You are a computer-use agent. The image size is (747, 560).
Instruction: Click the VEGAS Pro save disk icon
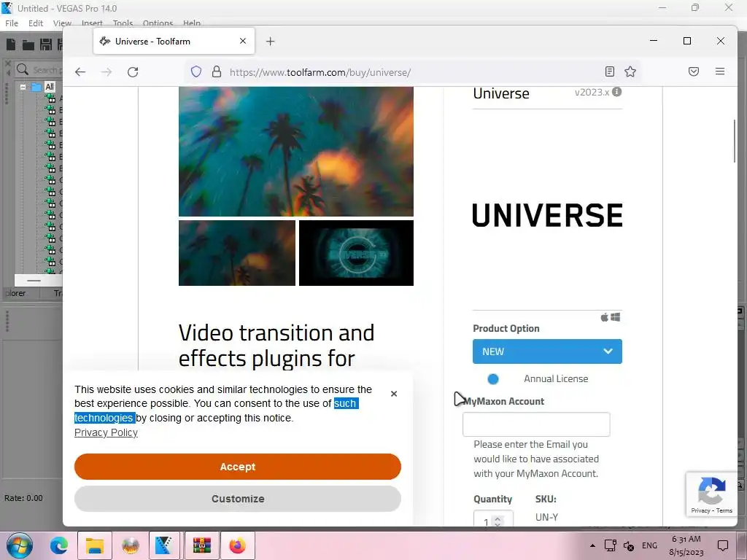(46, 44)
